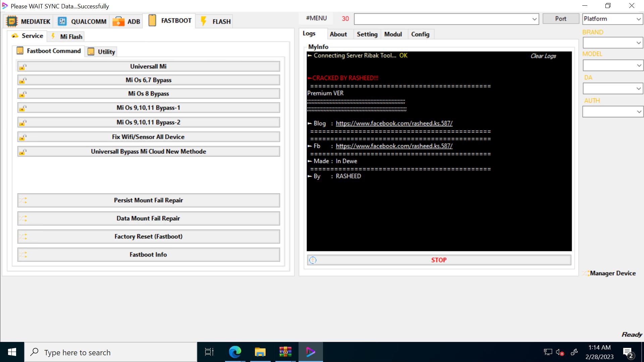Select the FASTBOOT tab

pyautogui.click(x=169, y=20)
